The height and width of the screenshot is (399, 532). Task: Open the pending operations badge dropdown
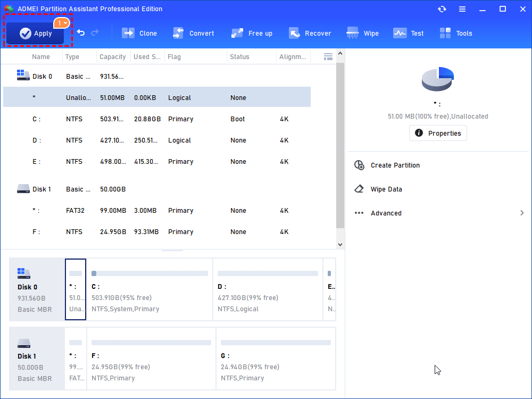(62, 23)
